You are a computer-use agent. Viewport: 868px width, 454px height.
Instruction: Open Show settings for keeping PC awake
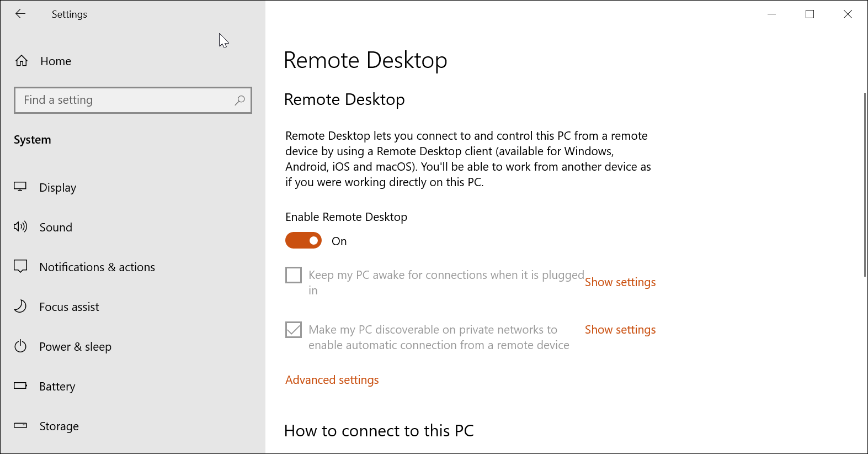coord(620,282)
